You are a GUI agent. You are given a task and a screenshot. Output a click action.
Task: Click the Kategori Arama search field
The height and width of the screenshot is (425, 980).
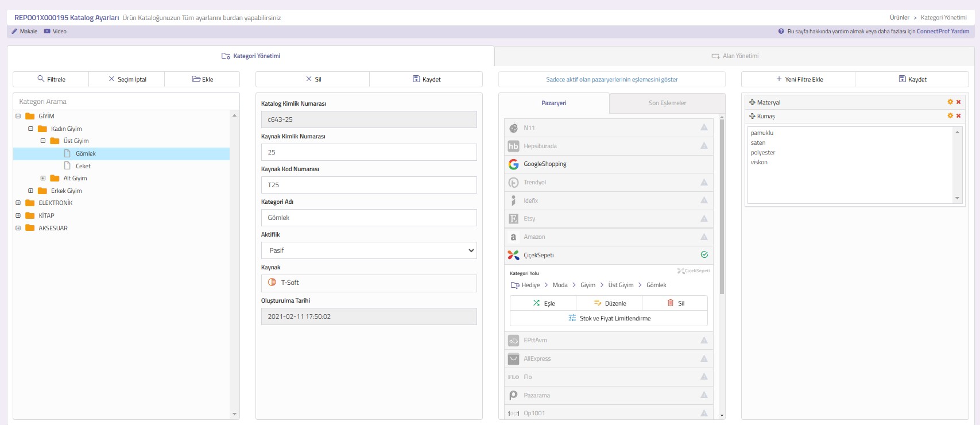(126, 102)
